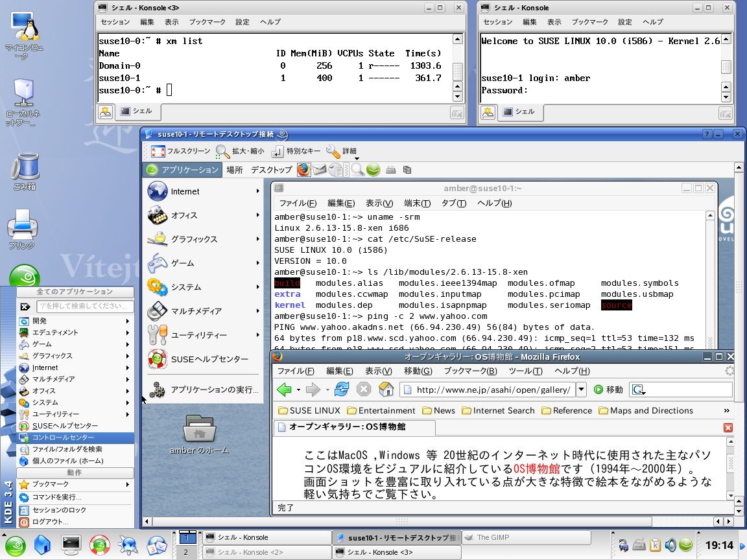Expand ブックマーク submenu in KDE menu
747x560 pixels.
click(76, 484)
